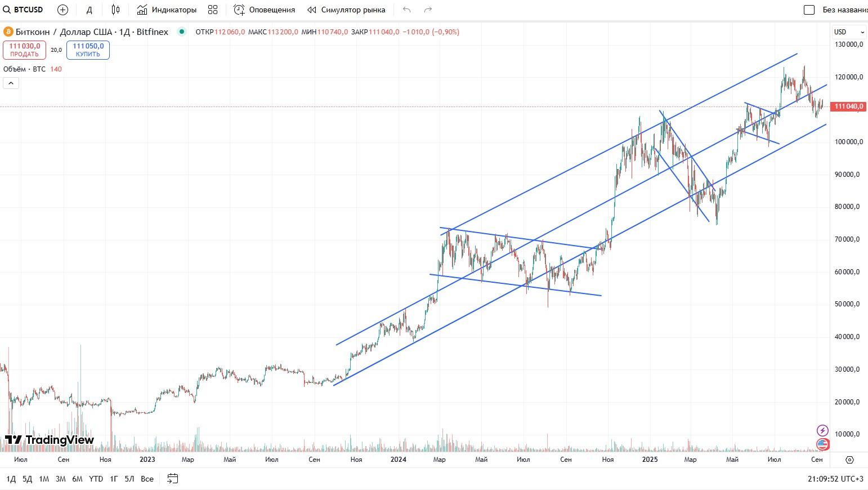Viewport: 868px width, 490px height.
Task: Click the red current price label 111040,0
Action: tap(848, 106)
